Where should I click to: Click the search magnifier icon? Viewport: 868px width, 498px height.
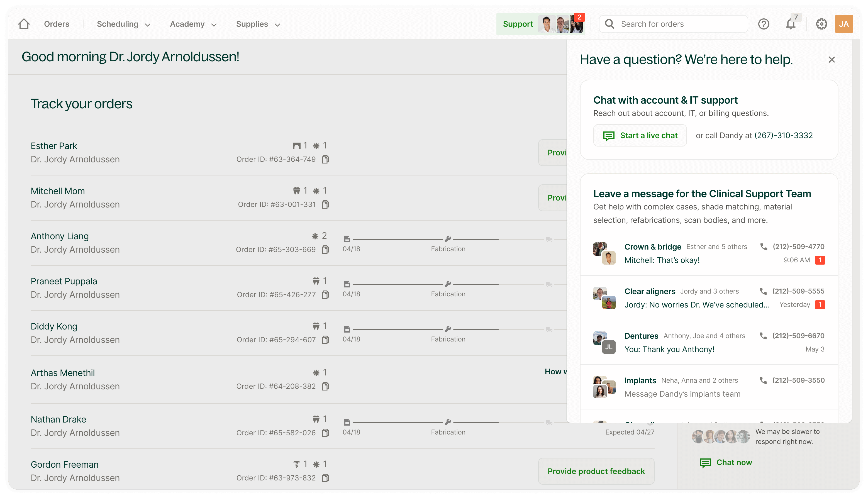point(609,24)
